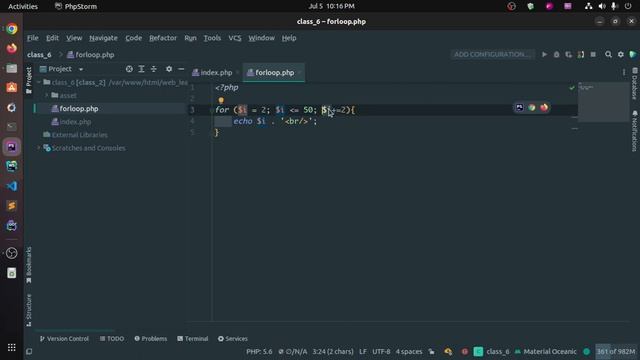Open Services tool window

(233, 339)
